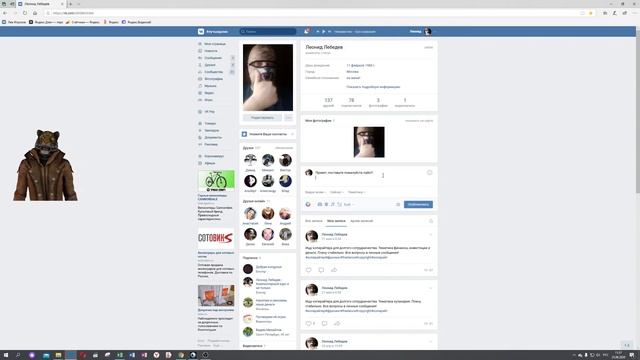Search wall posts with magnifier icon
640x360 pixels.
coord(431,221)
